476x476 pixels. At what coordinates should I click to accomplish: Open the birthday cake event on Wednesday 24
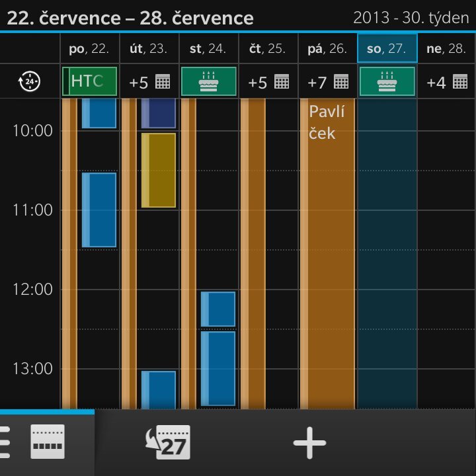[x=208, y=81]
